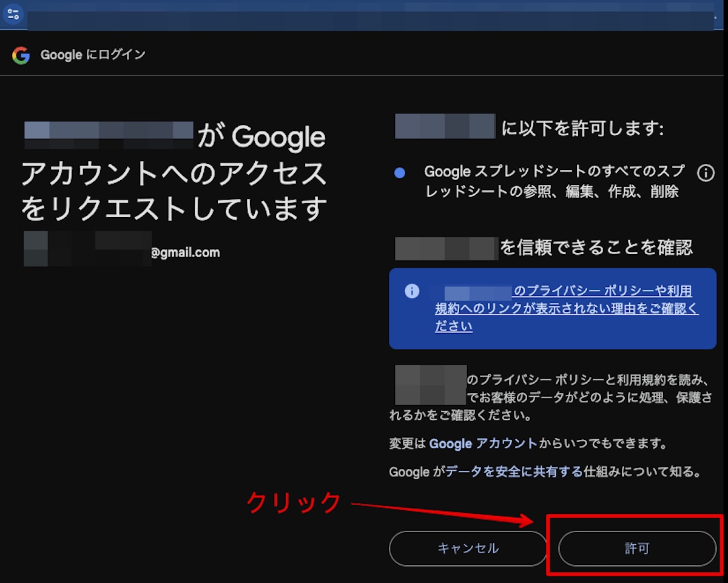Viewport: 728px width, 583px height.
Task: Click the info icon in the blue notice box
Action: coord(412,291)
